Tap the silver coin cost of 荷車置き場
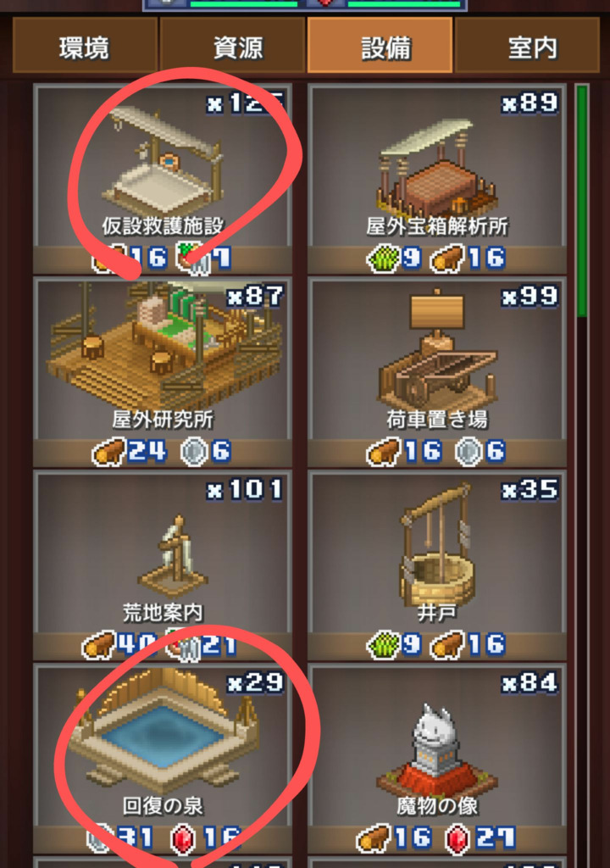This screenshot has height=868, width=610. click(x=468, y=451)
